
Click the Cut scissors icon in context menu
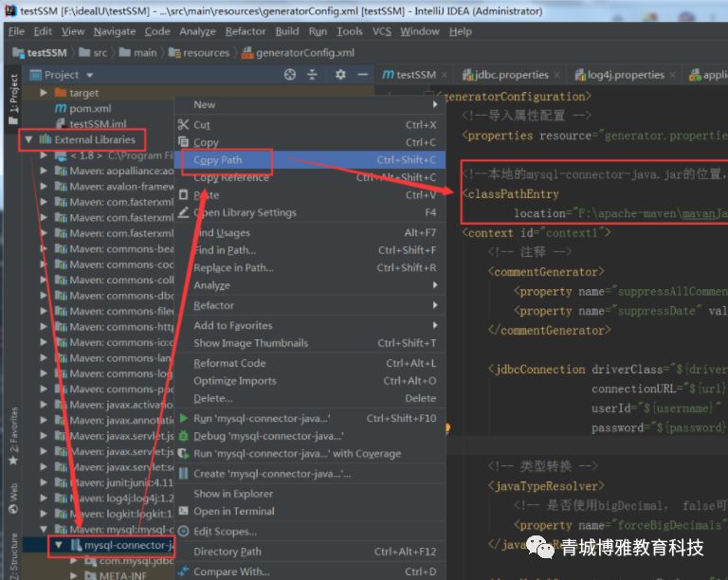(x=183, y=124)
